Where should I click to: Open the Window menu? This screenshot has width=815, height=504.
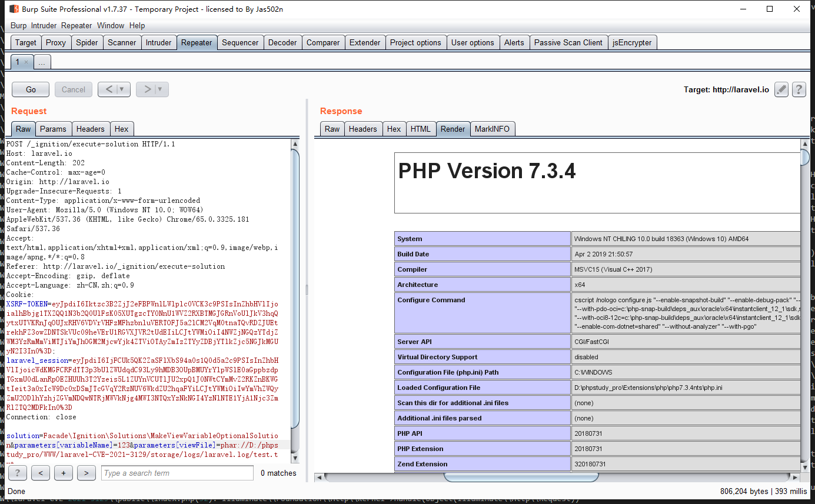click(111, 25)
